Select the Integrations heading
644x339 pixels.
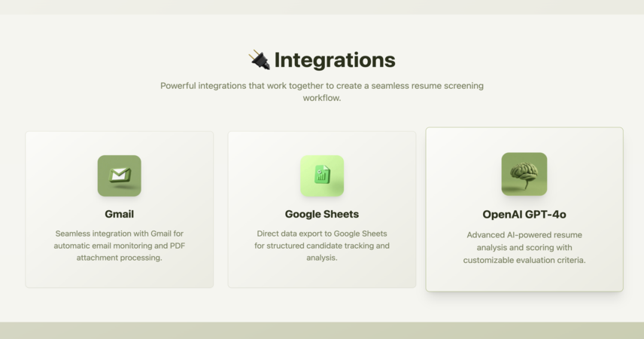point(334,60)
